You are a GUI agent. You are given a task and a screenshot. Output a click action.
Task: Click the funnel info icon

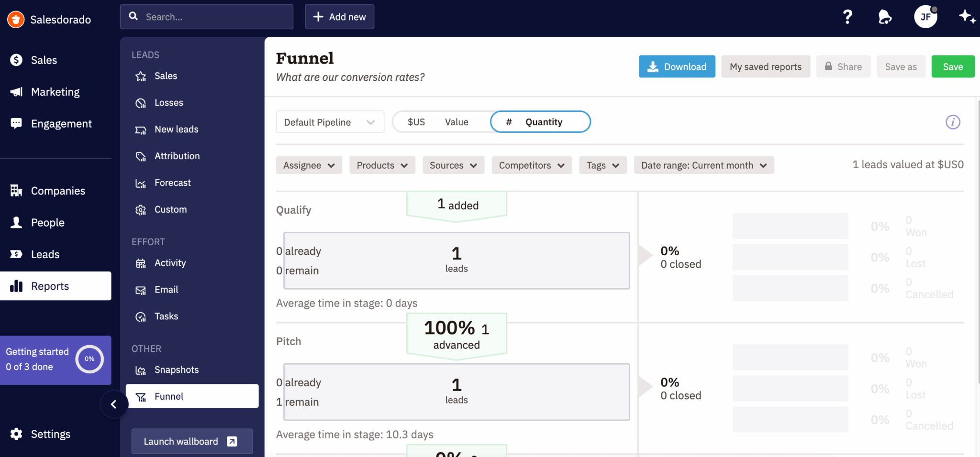coord(953,122)
